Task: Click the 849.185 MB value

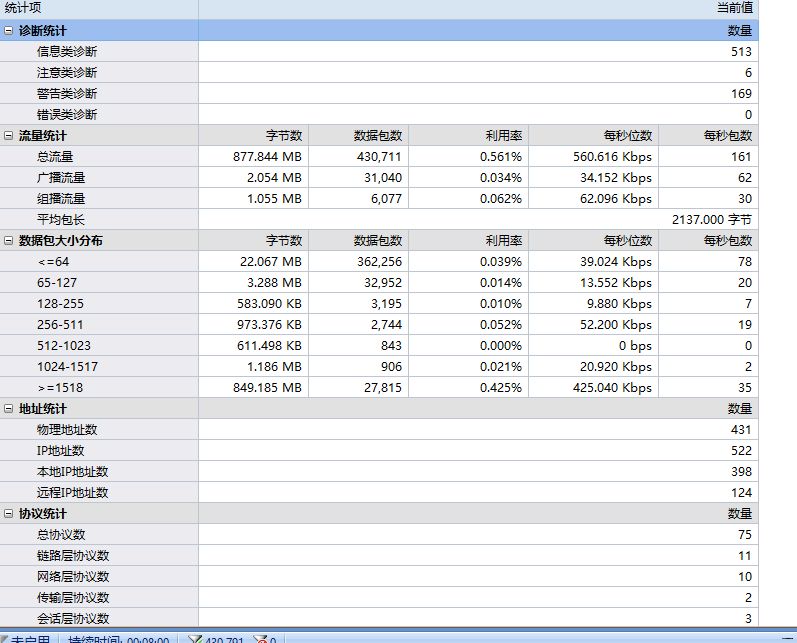Action: click(x=267, y=387)
